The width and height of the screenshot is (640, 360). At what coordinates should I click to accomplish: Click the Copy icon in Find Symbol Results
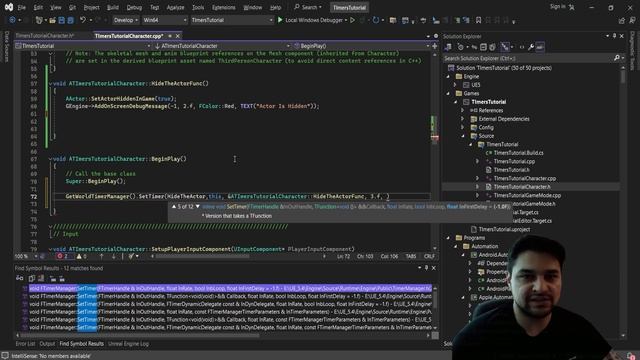[32, 278]
